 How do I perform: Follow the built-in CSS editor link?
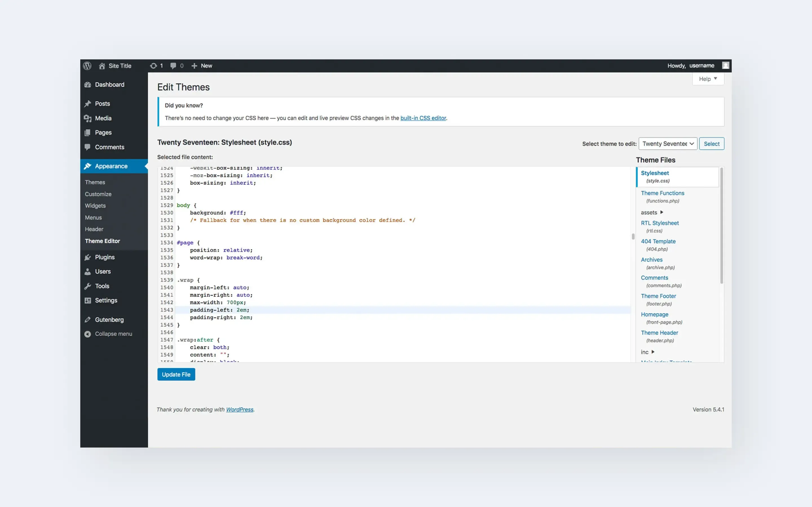pyautogui.click(x=423, y=118)
